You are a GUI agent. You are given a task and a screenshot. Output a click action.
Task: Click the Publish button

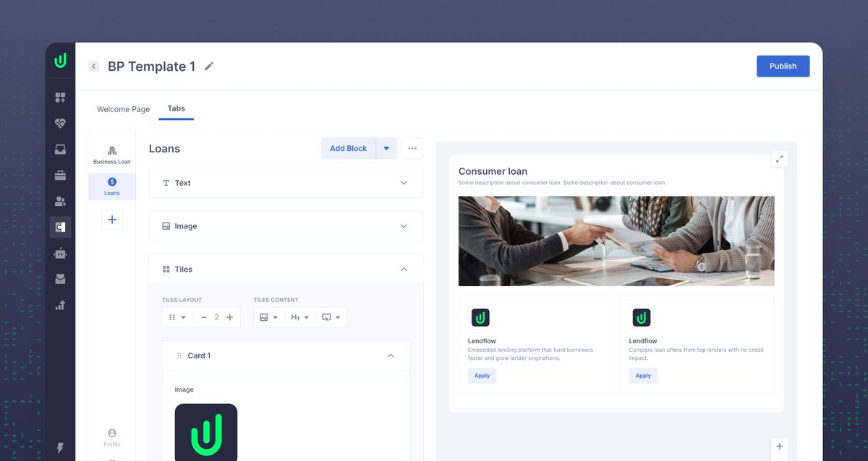pos(783,66)
